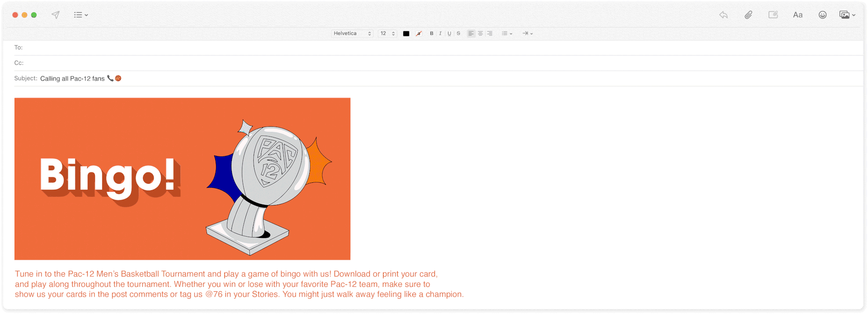Screen dimensions: 868x314
Task: Send the message with the paper plane icon
Action: tap(56, 15)
